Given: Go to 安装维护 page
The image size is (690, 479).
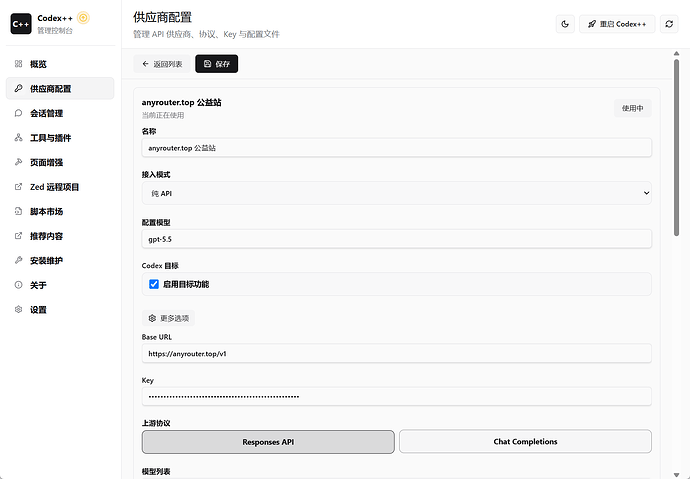Looking at the screenshot, I should pos(60,260).
